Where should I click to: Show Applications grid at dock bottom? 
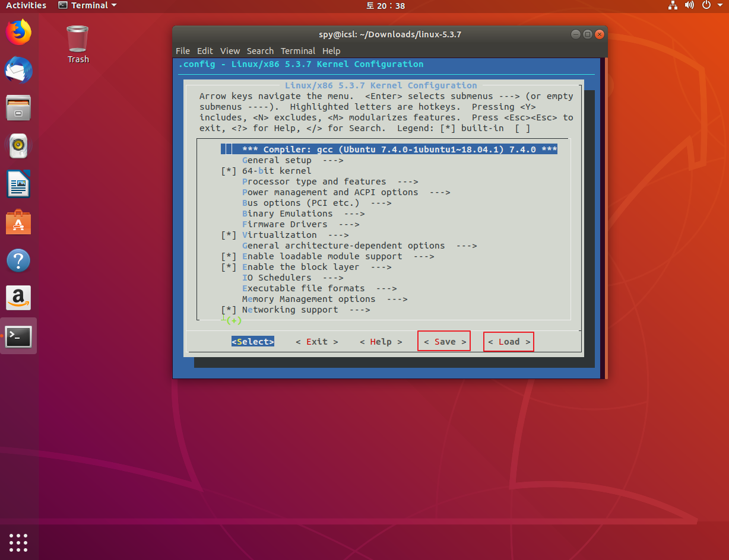18,542
